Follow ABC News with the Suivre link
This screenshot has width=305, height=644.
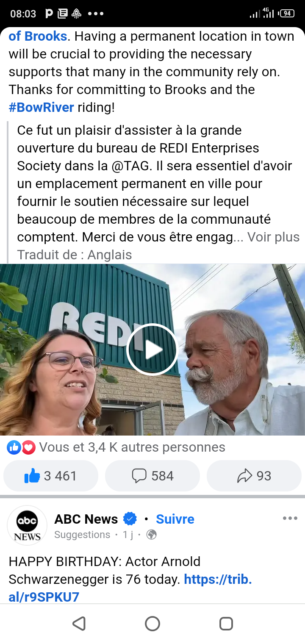point(175,519)
